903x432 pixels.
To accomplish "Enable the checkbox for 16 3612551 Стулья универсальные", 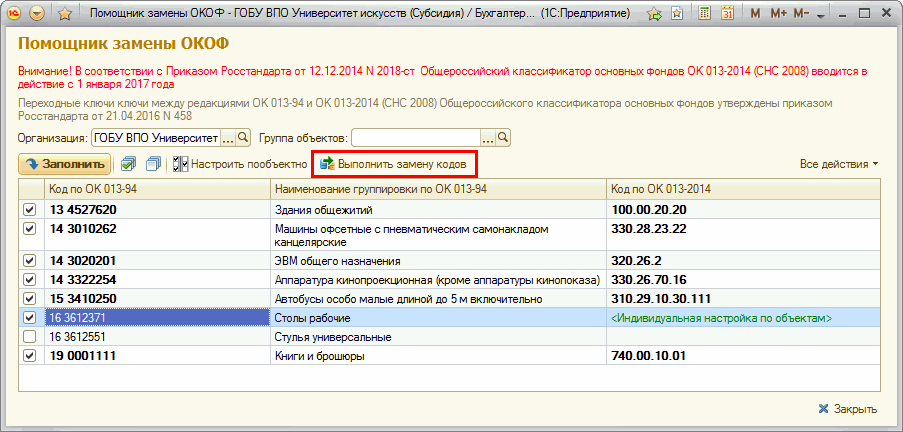I will click(x=29, y=337).
